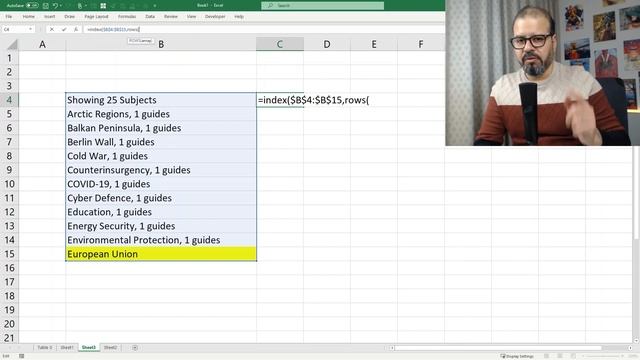This screenshot has height=360, width=640.
Task: Click cell 'Counterinsurgency, 1 guides'
Action: [161, 170]
